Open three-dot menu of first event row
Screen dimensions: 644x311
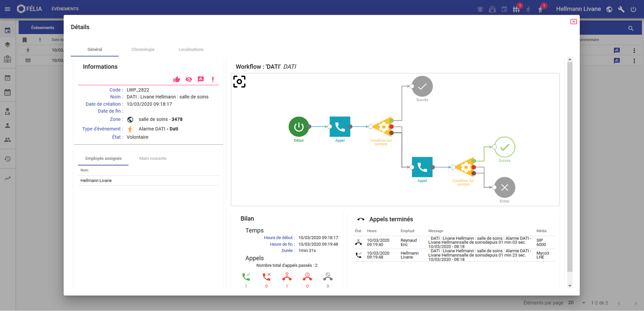(x=634, y=50)
